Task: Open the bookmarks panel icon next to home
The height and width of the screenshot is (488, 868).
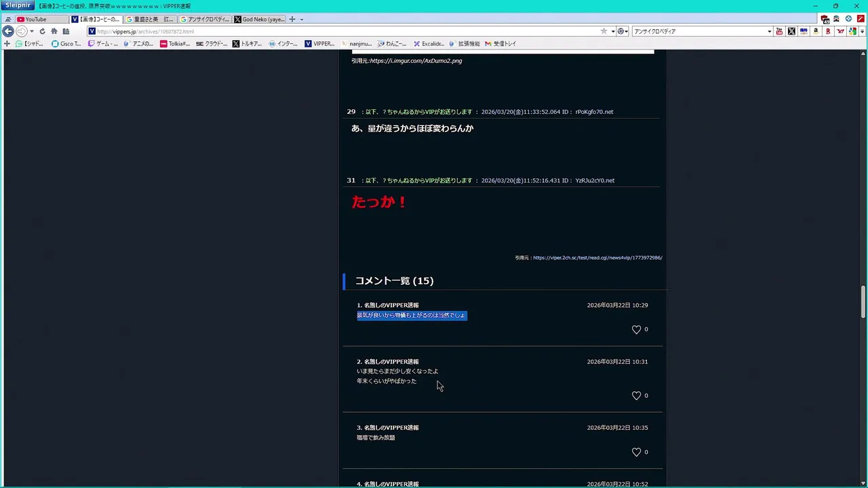Action: 66,31
